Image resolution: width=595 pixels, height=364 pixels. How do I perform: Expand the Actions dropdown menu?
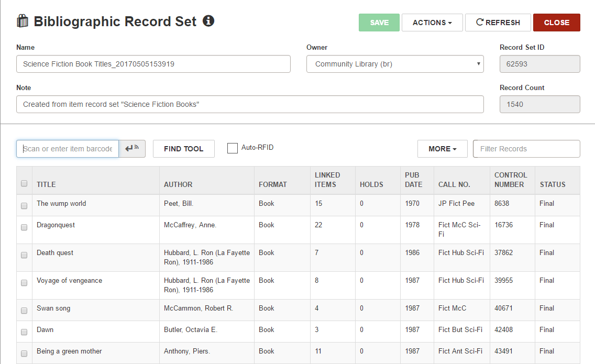(x=432, y=23)
